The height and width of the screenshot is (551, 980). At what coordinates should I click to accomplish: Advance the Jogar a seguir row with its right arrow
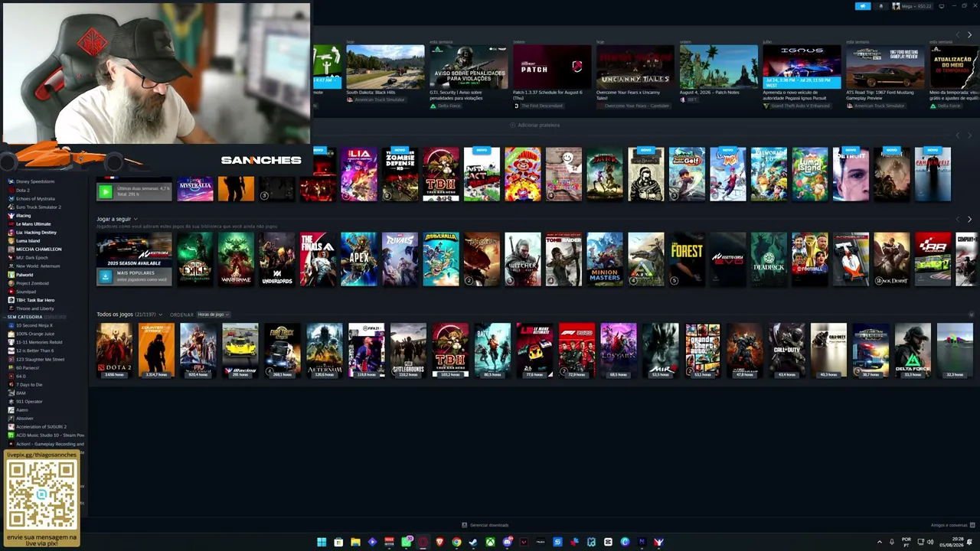tap(969, 220)
